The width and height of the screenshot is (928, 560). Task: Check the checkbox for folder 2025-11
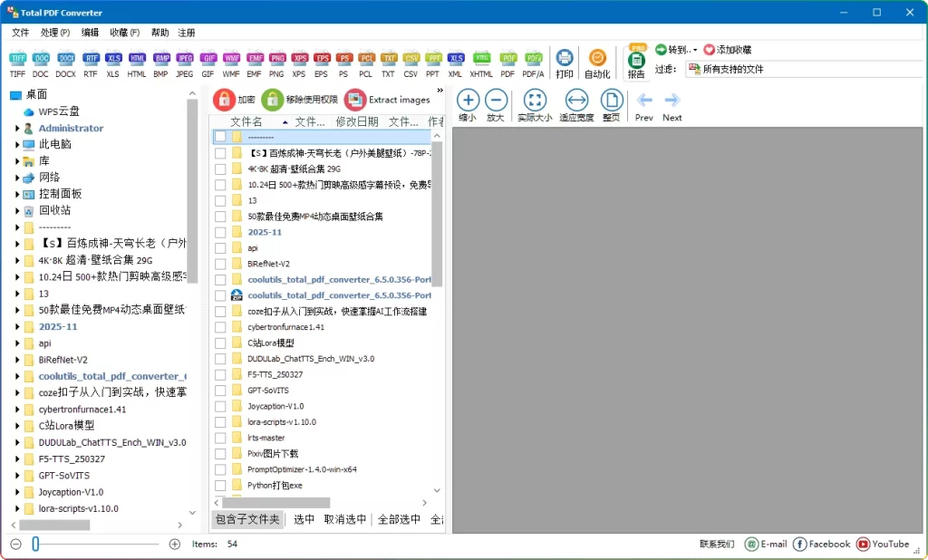click(218, 232)
